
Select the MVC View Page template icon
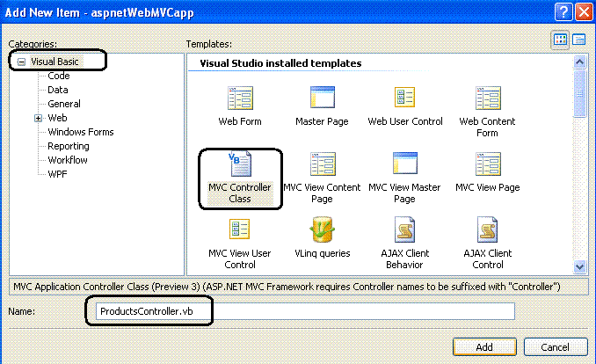point(488,164)
